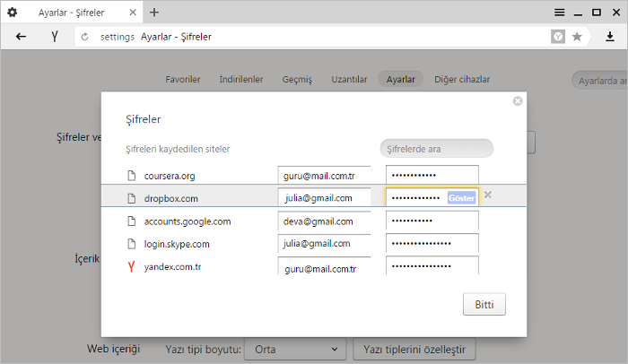Select the accounts.google.com username field
The height and width of the screenshot is (364, 628).
click(x=324, y=221)
